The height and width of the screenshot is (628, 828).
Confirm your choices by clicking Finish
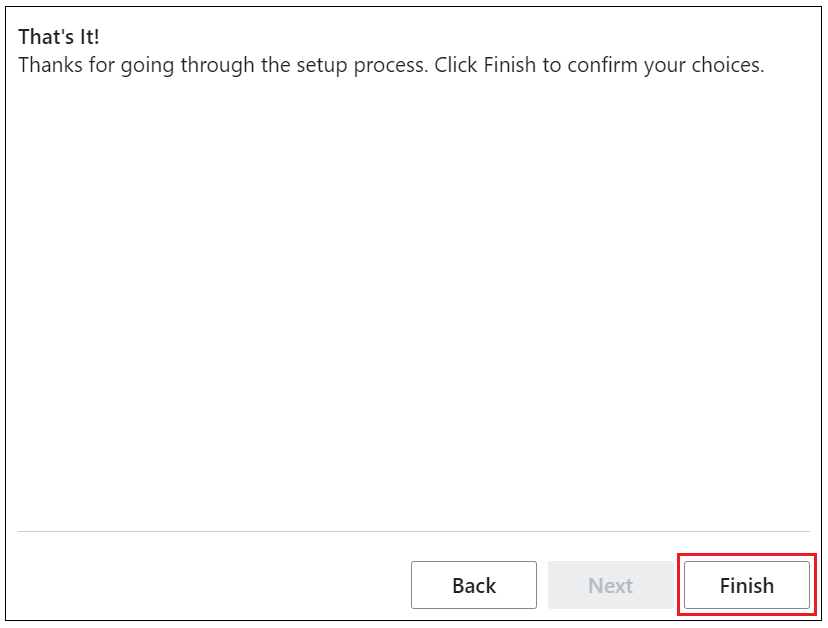[x=746, y=585]
